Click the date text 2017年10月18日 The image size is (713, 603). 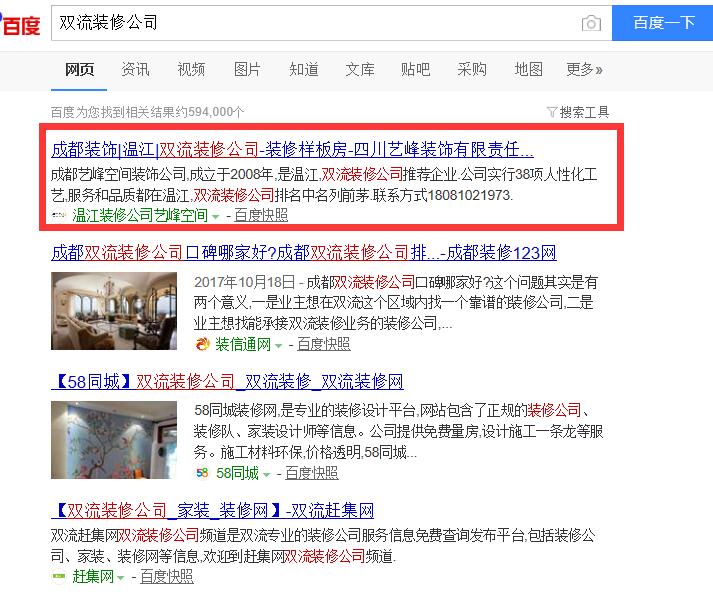tap(245, 282)
